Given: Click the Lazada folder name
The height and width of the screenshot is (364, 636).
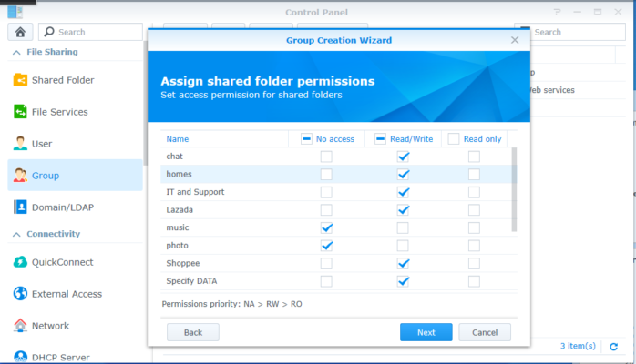Looking at the screenshot, I should (x=180, y=209).
